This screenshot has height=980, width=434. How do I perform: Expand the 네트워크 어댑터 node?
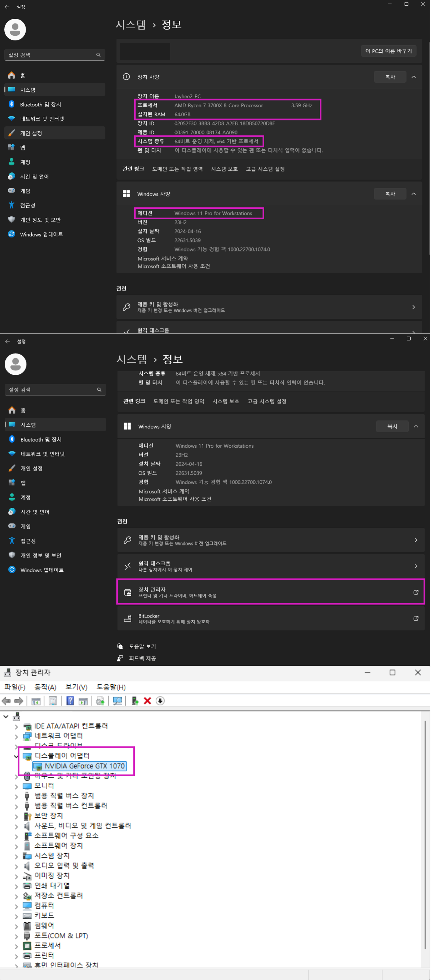tap(16, 736)
